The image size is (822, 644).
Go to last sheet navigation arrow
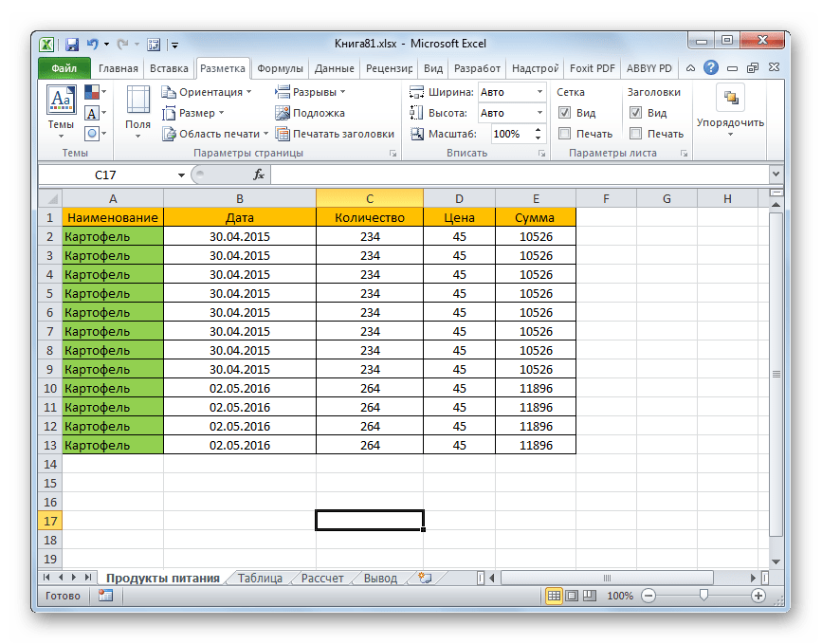click(x=87, y=578)
